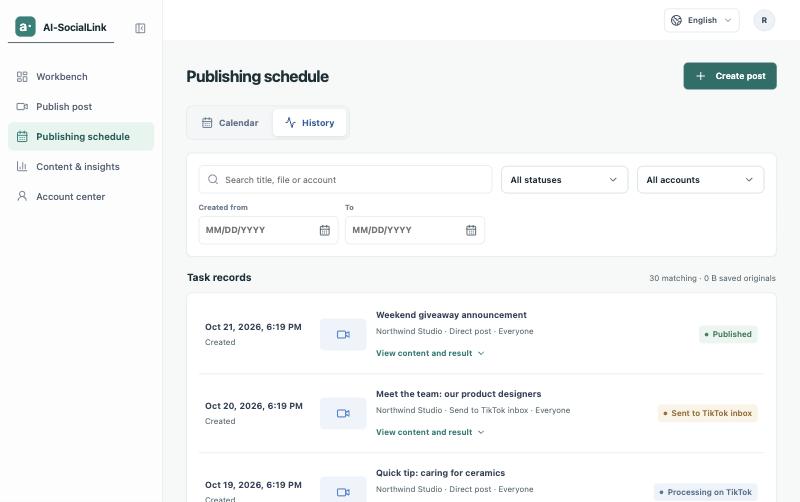Click the Oct 21, 2026, 6:19 PM date
The height and width of the screenshot is (502, 800).
tap(253, 327)
